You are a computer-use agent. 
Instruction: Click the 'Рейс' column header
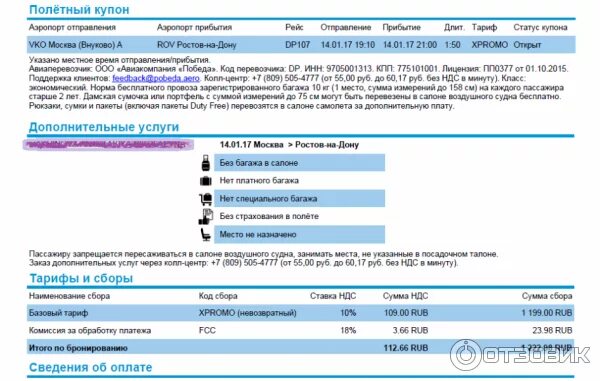pos(294,27)
